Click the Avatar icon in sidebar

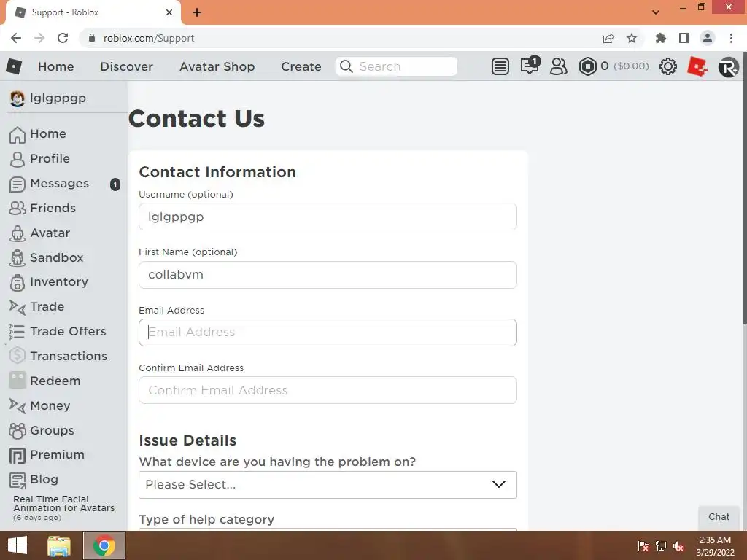coord(18,233)
